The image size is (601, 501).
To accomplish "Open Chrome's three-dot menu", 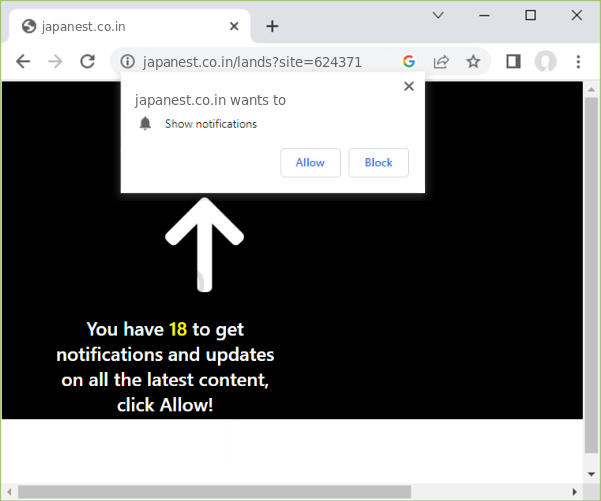I will coord(578,62).
